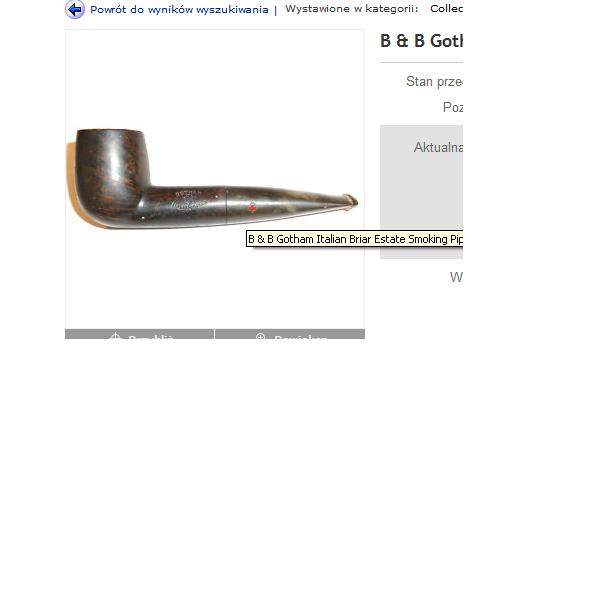The width and height of the screenshot is (615, 614).
Task: Click the right gray enlarge button under the photo
Action: pyautogui.click(x=290, y=334)
